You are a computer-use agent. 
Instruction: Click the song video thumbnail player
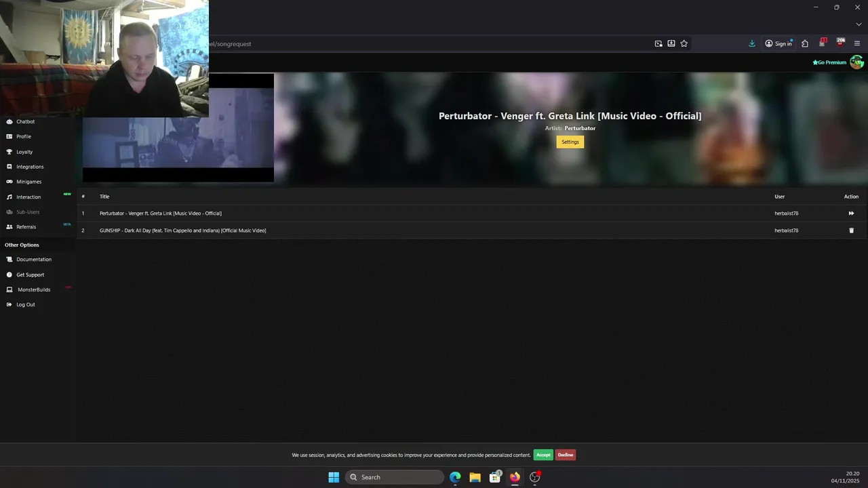click(178, 128)
